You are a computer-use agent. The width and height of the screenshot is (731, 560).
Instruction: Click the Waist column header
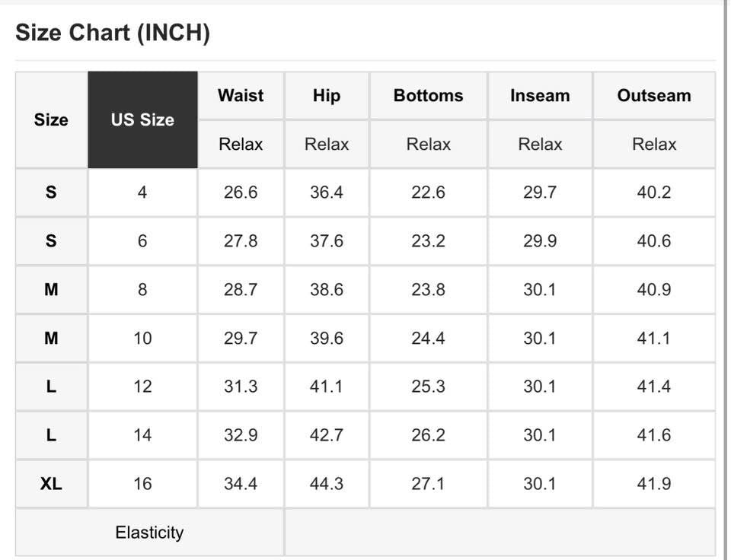click(241, 95)
